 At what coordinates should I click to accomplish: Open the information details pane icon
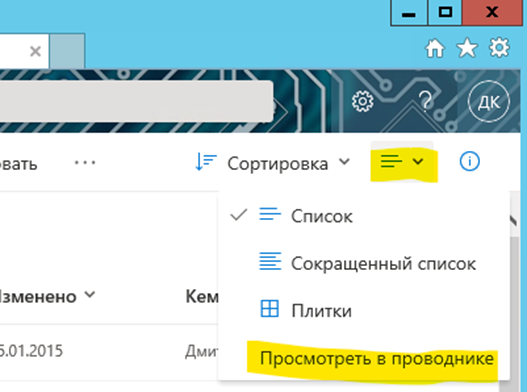pyautogui.click(x=470, y=161)
